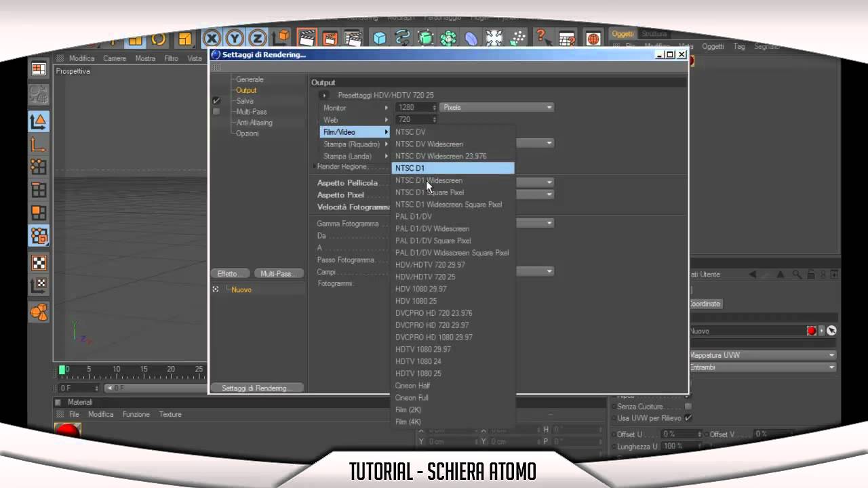Click the blue deformer icon
This screenshot has height=488, width=868.
coord(471,39)
